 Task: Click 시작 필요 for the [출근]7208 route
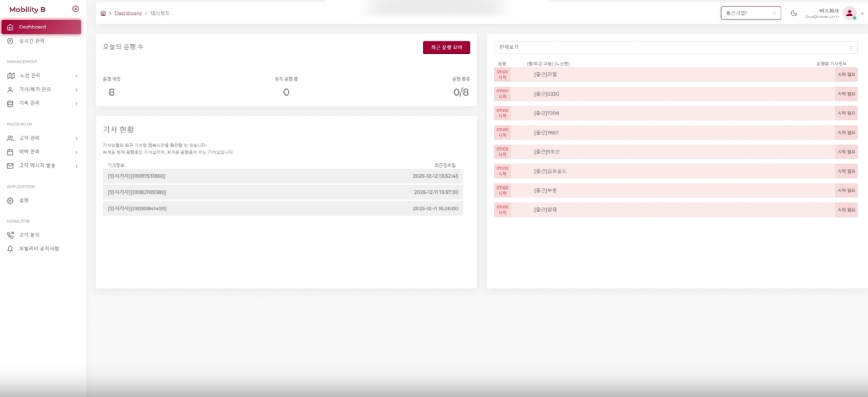click(x=846, y=113)
